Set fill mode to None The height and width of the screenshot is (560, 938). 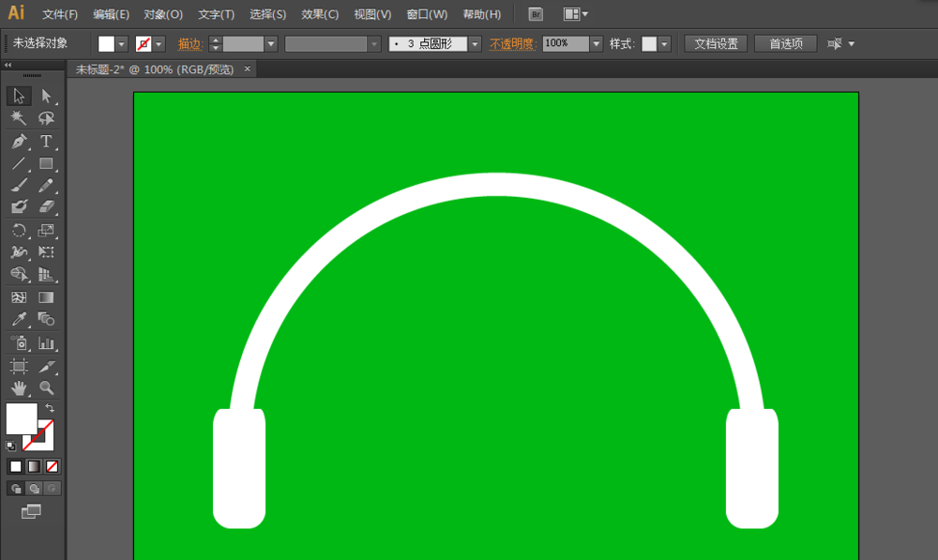point(52,466)
